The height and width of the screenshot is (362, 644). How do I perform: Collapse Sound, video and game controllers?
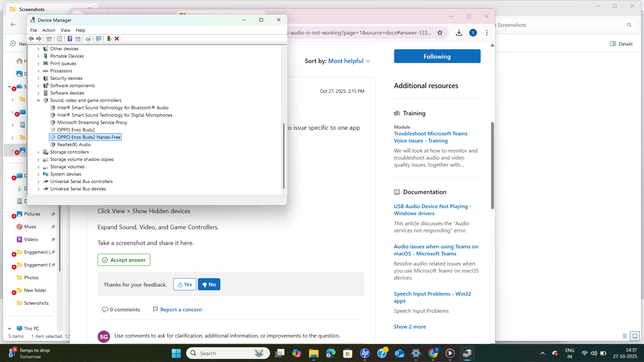38,100
